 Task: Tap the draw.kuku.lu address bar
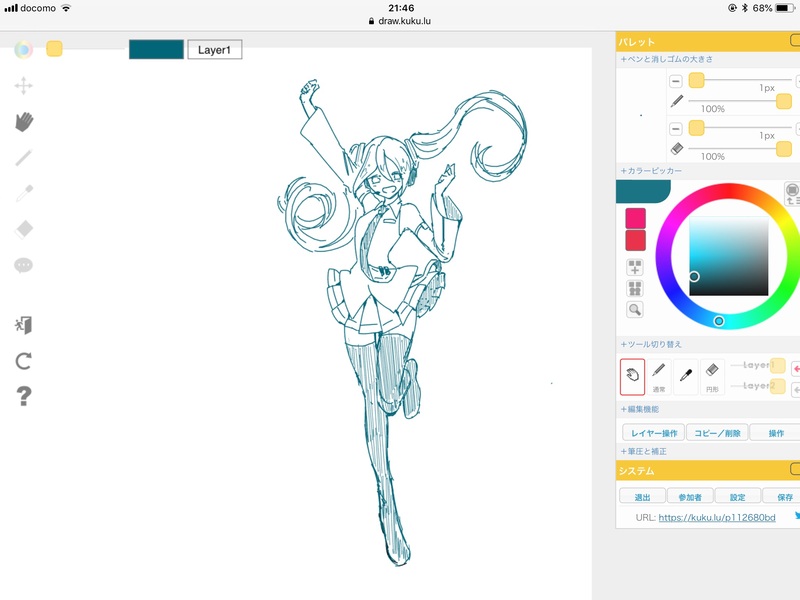click(399, 21)
